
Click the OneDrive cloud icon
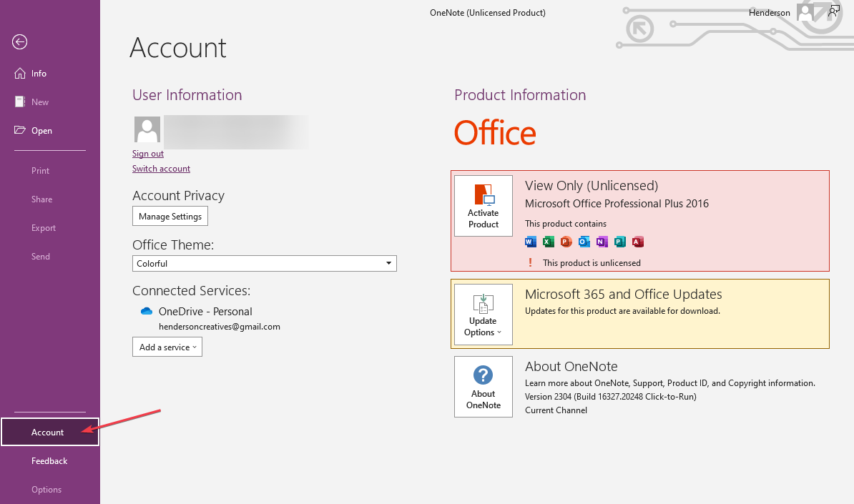click(x=147, y=311)
